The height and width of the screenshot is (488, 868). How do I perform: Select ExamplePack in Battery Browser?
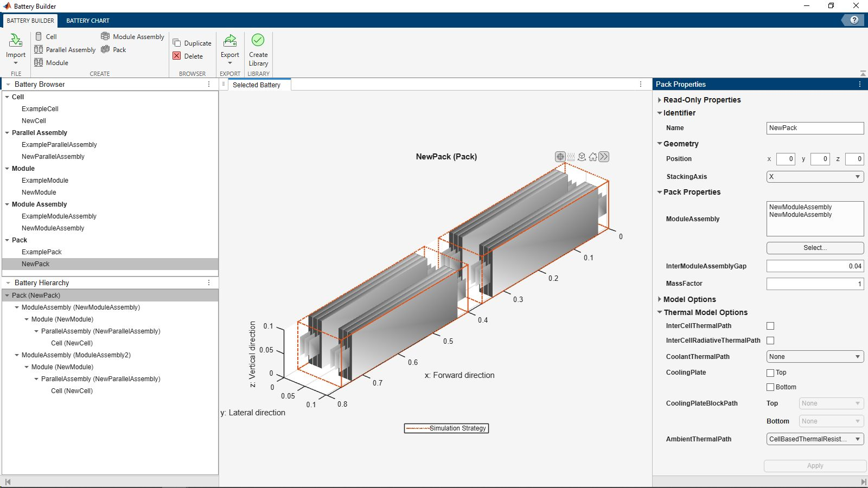(42, 252)
